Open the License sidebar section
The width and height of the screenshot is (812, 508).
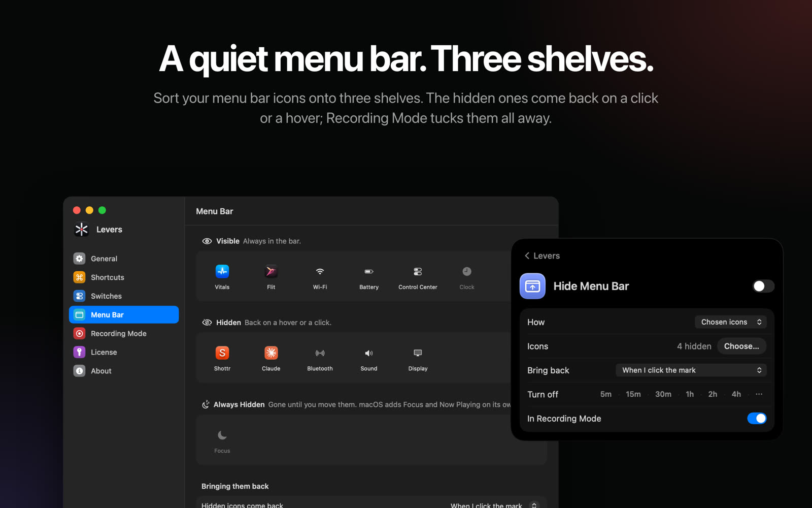tap(124, 353)
